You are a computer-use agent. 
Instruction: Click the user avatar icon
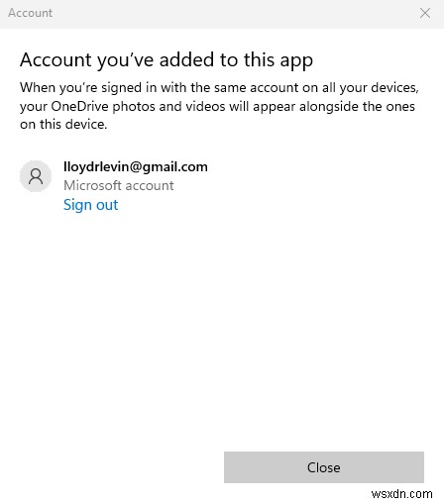(x=36, y=176)
